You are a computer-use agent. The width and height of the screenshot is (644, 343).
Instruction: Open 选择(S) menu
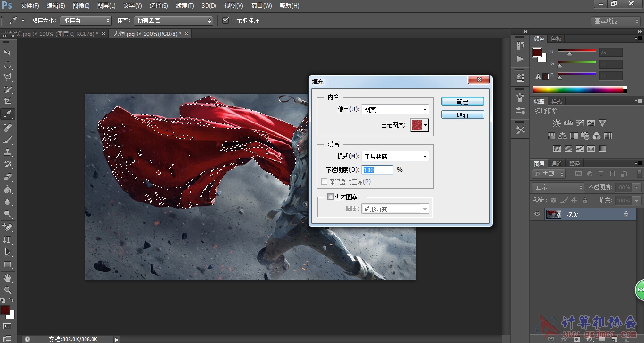coord(159,6)
